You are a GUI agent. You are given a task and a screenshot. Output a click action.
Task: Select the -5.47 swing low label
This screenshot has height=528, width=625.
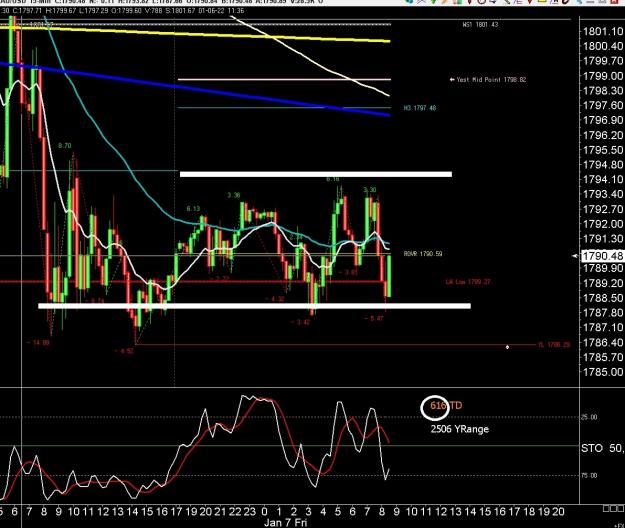coord(374,318)
